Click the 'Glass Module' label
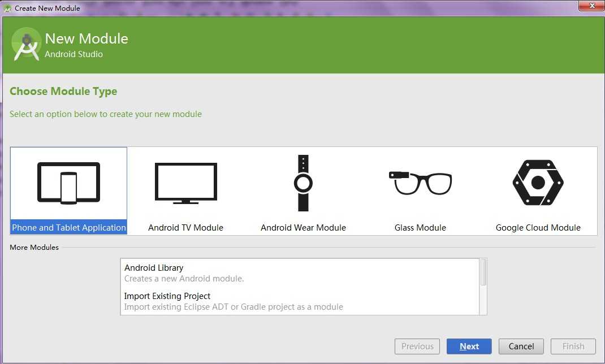 [x=420, y=227]
